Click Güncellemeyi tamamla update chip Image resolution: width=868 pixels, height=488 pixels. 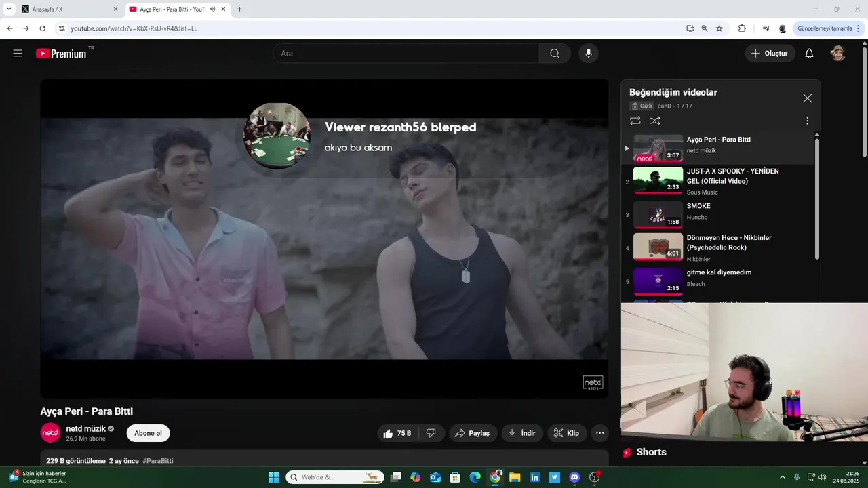click(825, 28)
